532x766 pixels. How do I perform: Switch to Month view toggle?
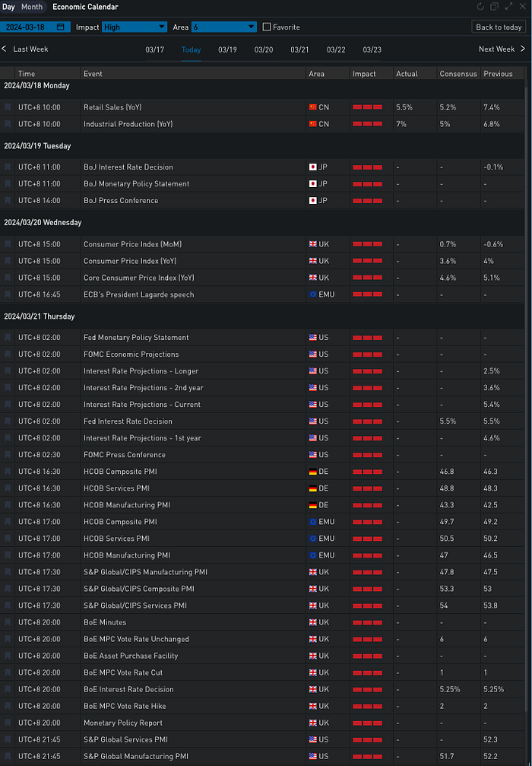click(32, 7)
